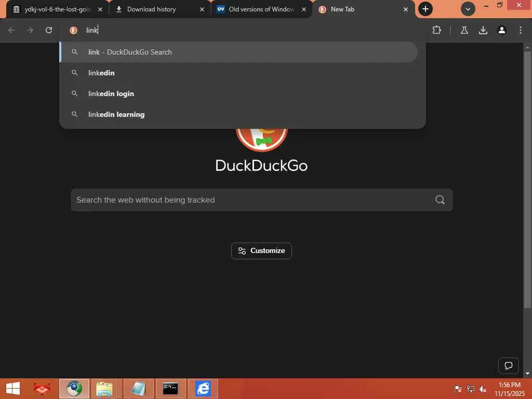Select the 'link - DuckDuckGo Search' suggestion
The height and width of the screenshot is (399, 532).
click(238, 52)
